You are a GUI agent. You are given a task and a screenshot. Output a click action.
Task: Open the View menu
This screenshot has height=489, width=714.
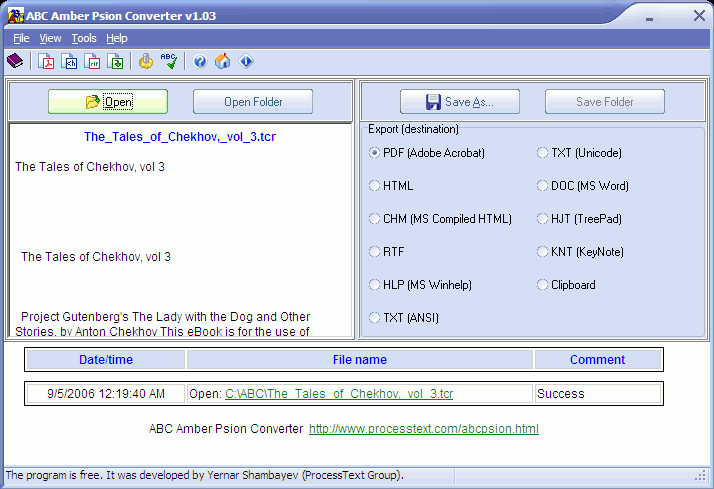coord(50,38)
